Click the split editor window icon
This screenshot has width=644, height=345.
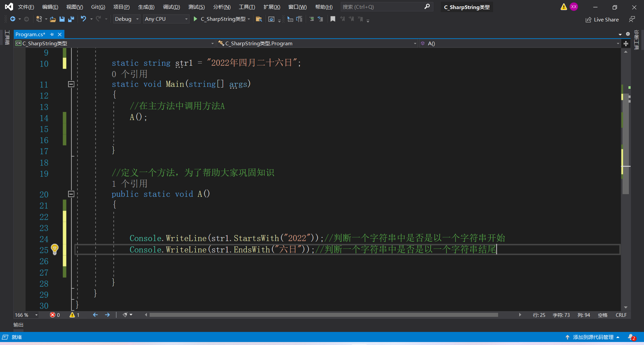626,44
